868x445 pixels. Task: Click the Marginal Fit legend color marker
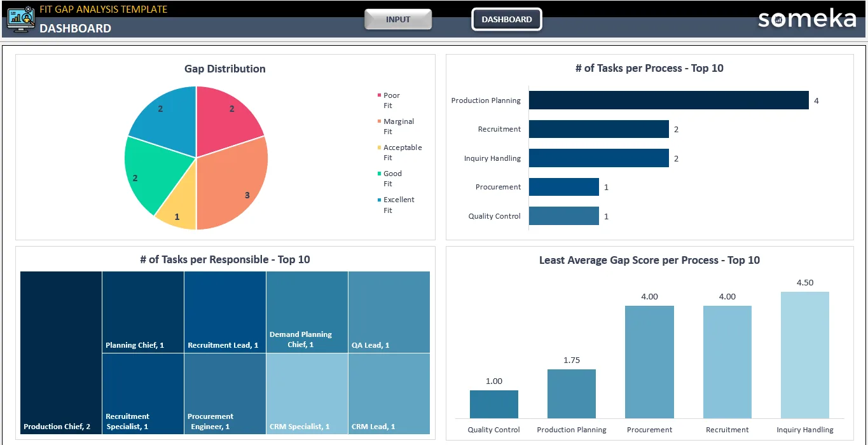click(x=379, y=121)
